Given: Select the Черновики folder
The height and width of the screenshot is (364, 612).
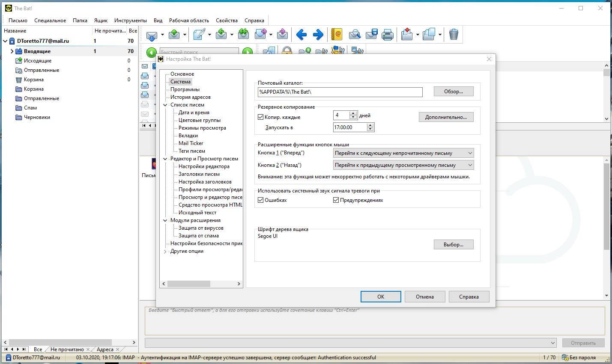Looking at the screenshot, I should click(37, 117).
